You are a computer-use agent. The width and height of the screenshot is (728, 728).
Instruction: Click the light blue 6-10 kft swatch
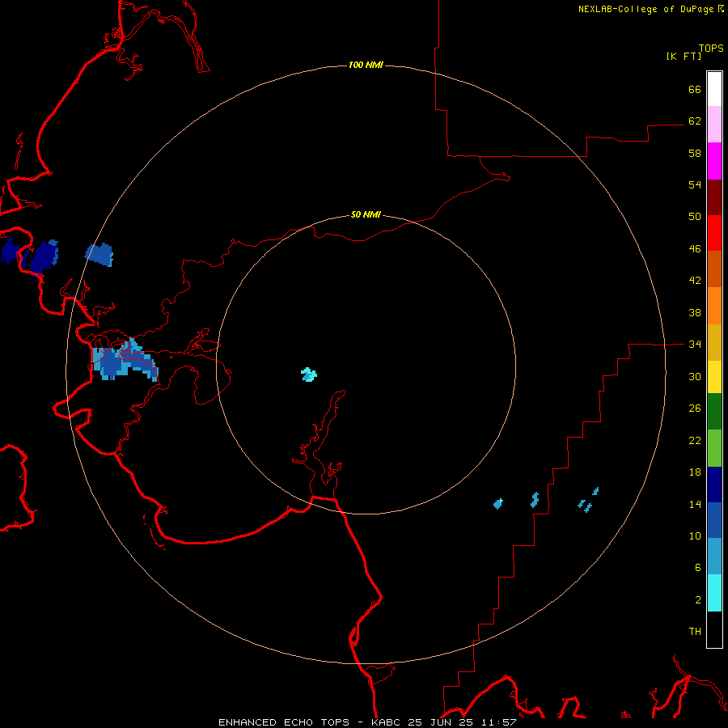[x=714, y=557]
